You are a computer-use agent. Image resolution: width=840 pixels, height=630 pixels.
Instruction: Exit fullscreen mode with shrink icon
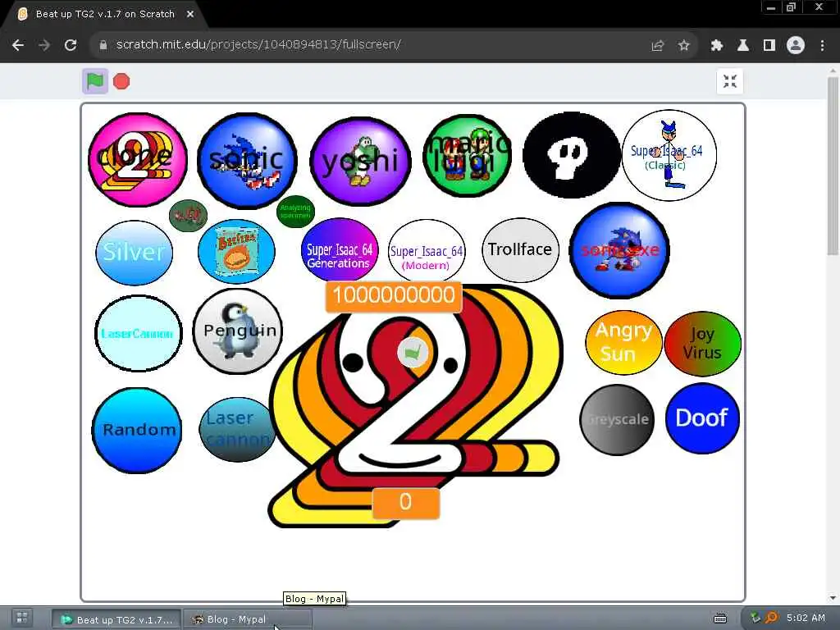[x=729, y=81]
